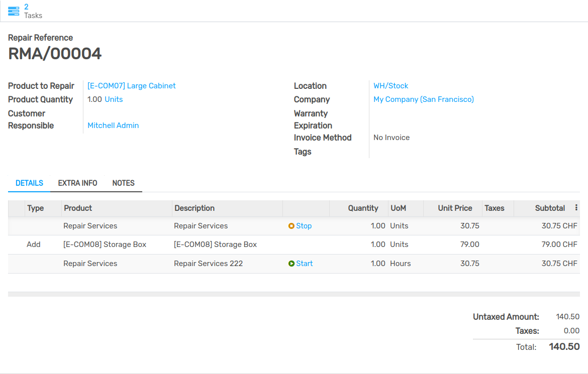Switch to the NOTES tab
Image resolution: width=588 pixels, height=374 pixels.
pos(123,183)
